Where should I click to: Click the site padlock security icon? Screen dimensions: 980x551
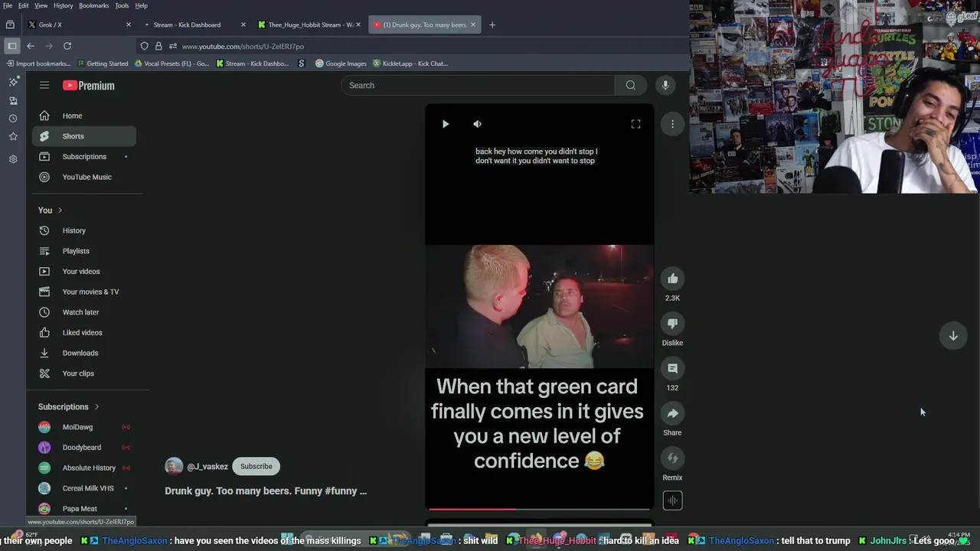pyautogui.click(x=158, y=46)
